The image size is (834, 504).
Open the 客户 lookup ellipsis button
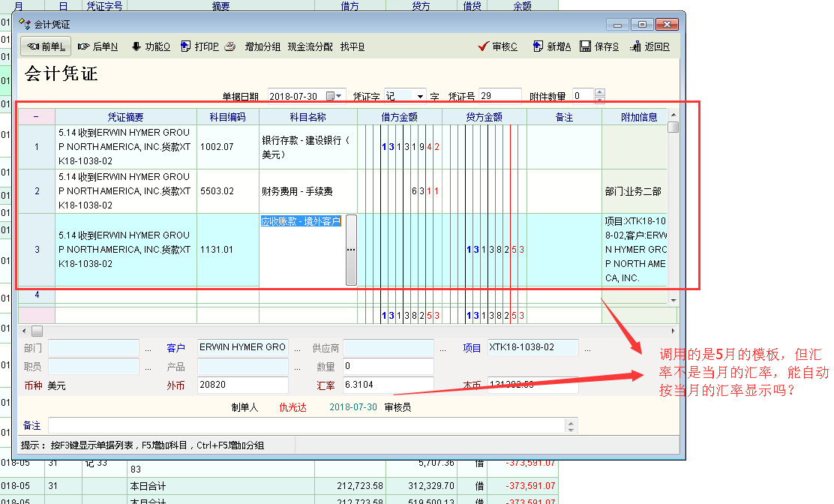coord(298,349)
